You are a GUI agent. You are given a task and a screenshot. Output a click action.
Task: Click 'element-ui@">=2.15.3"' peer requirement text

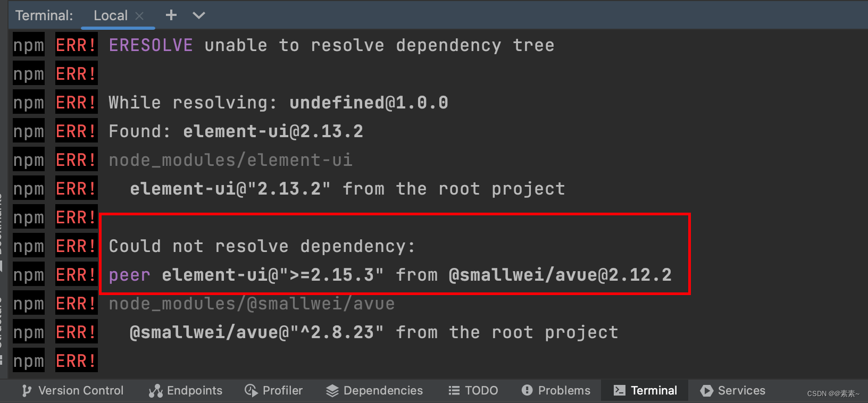[x=272, y=275]
